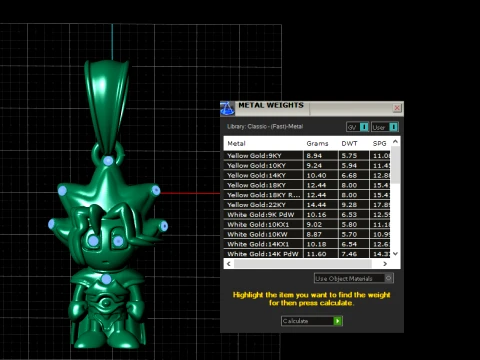Click the blue point on the bail ring

click(x=108, y=161)
